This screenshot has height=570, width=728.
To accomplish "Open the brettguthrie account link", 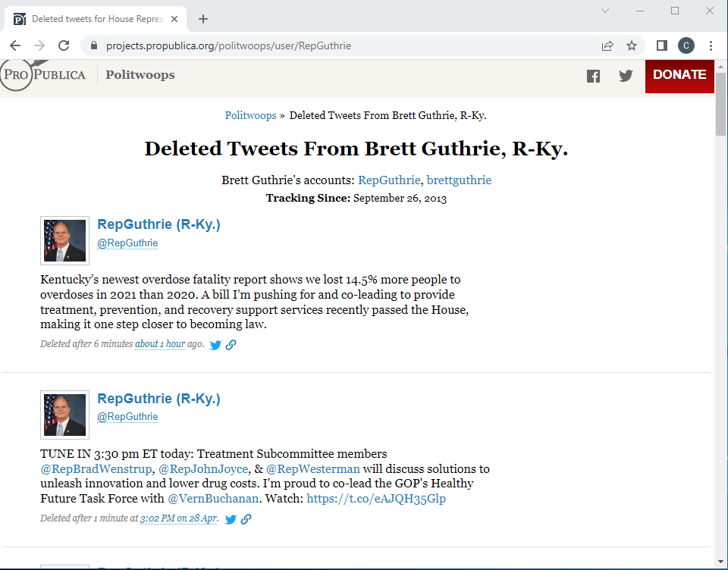I will [459, 180].
